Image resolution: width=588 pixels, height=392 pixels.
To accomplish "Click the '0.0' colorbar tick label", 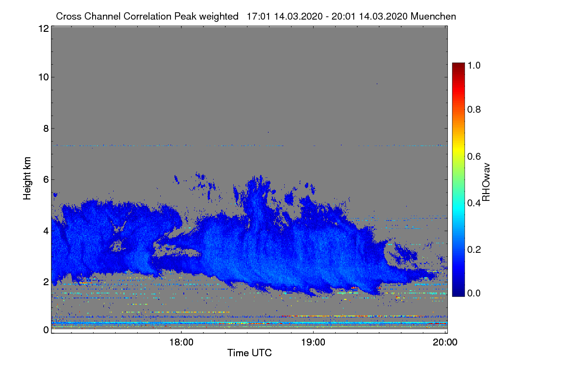I will 473,294.
